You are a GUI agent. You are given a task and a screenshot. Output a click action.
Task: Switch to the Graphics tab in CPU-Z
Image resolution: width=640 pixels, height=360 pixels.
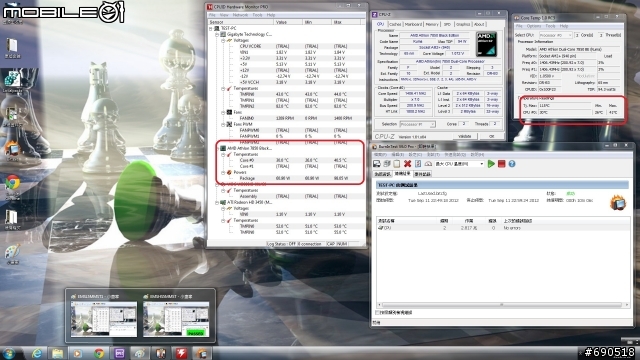[x=463, y=24]
